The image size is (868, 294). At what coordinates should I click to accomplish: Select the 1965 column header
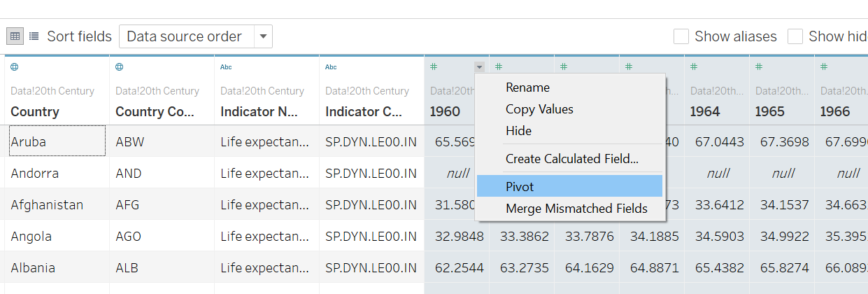coord(770,111)
